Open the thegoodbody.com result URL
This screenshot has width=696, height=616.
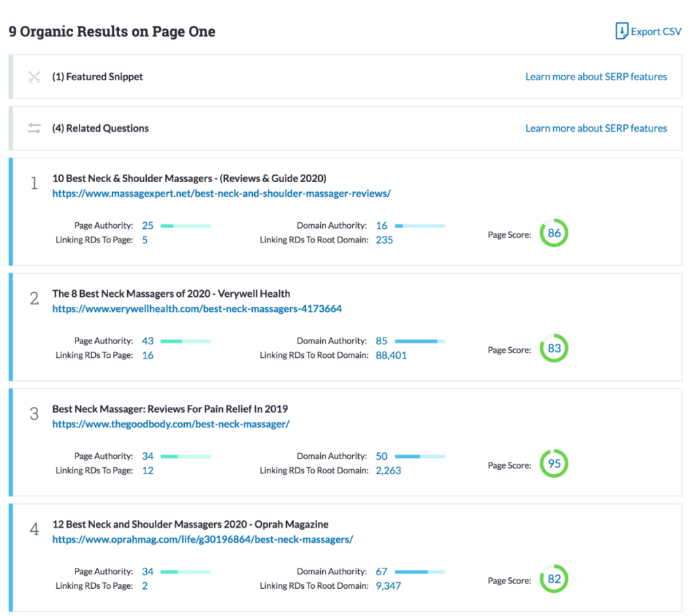tap(171, 424)
